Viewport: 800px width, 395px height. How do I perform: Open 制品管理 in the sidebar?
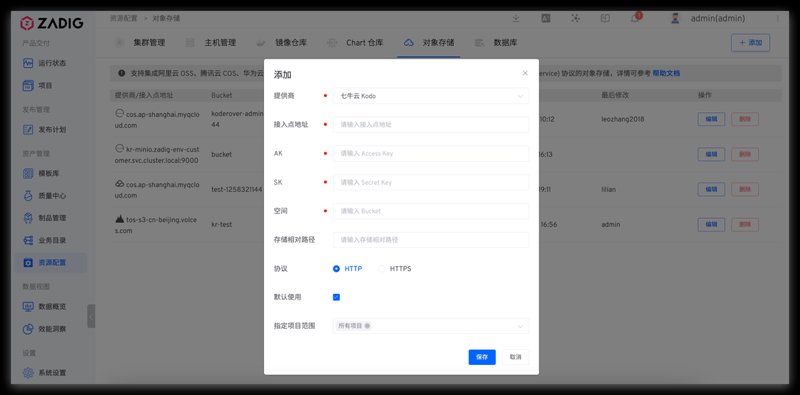coord(45,218)
